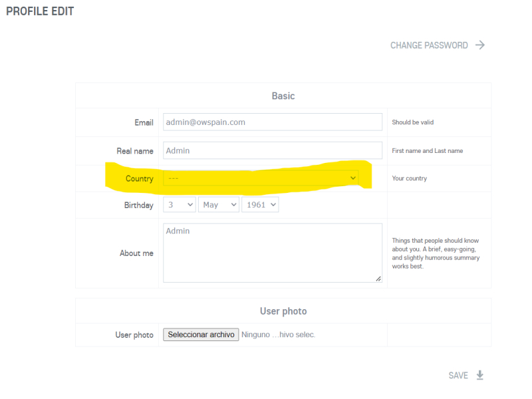Click the Change Password arrow icon
532x399 pixels.
click(480, 45)
